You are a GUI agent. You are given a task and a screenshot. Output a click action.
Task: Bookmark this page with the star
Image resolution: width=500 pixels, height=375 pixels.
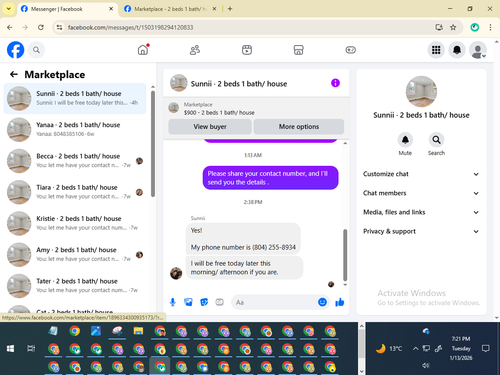pyautogui.click(x=453, y=27)
